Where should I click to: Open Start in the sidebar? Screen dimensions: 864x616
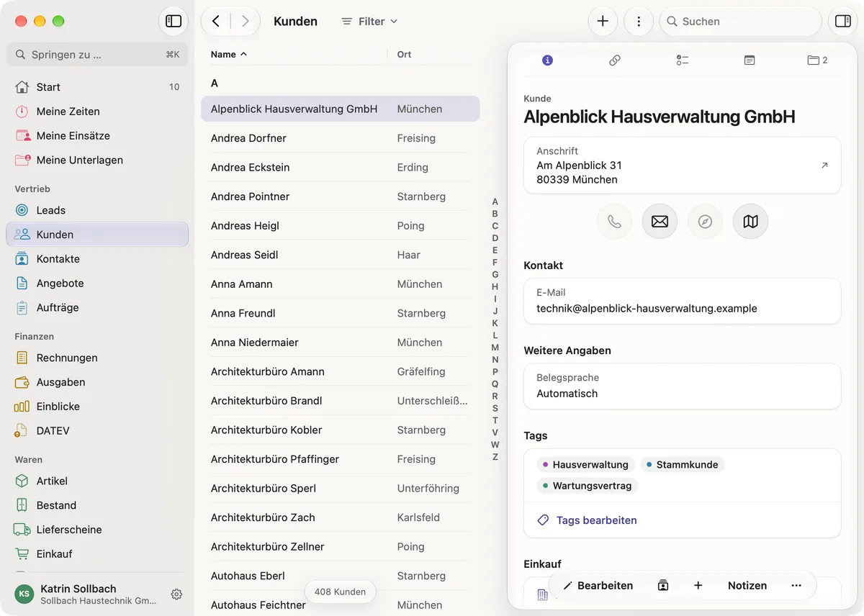[x=97, y=87]
